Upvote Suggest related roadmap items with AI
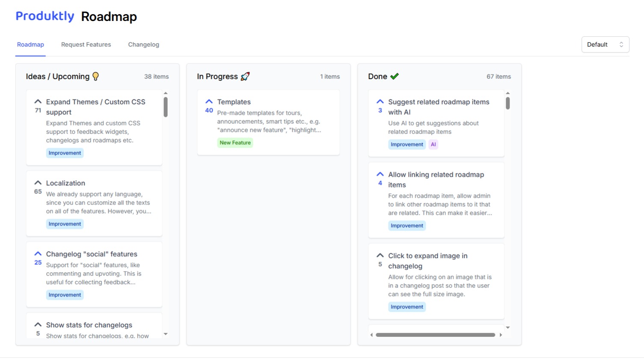Image resolution: width=644 pixels, height=362 pixels. 380,102
